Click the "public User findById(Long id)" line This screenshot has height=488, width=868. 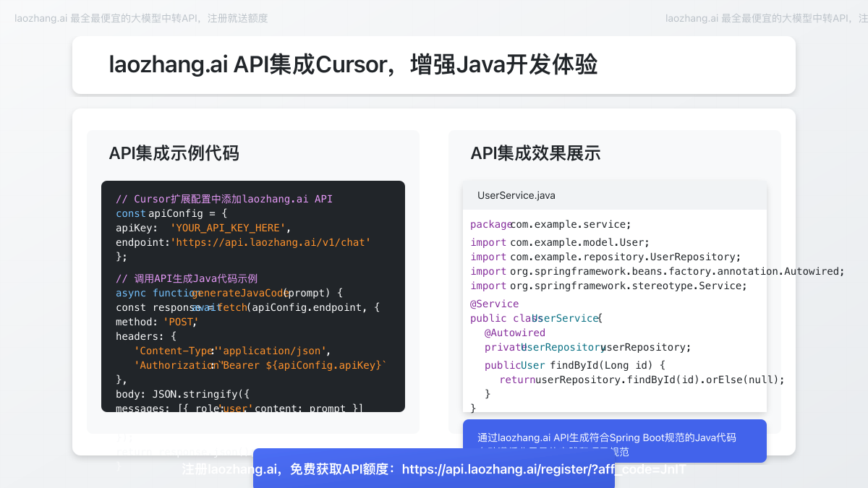(574, 365)
